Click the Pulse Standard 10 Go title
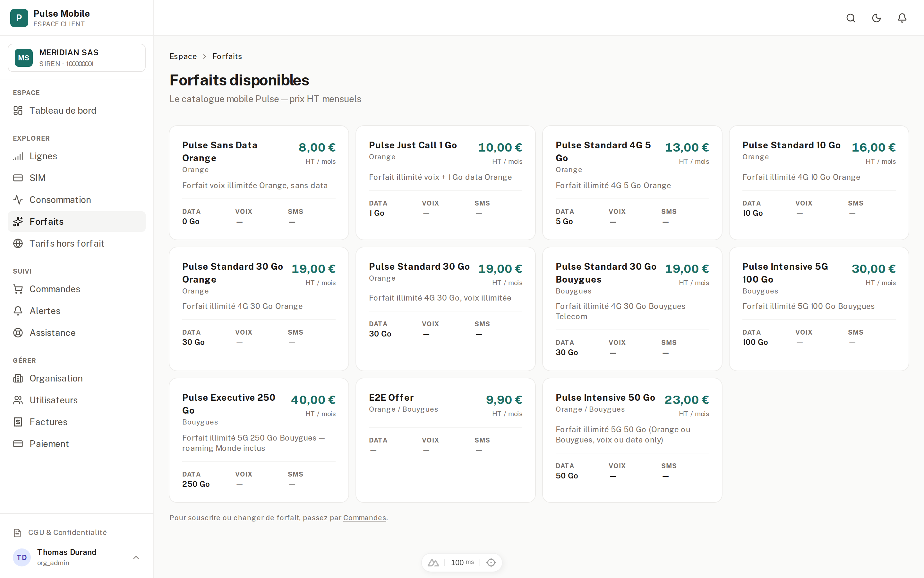 [791, 145]
